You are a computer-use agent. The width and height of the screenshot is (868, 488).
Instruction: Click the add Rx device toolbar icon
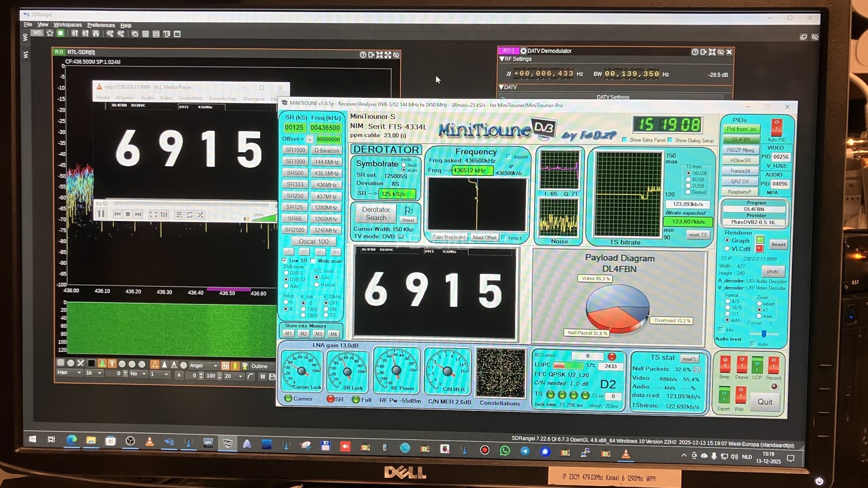pyautogui.click(x=75, y=34)
